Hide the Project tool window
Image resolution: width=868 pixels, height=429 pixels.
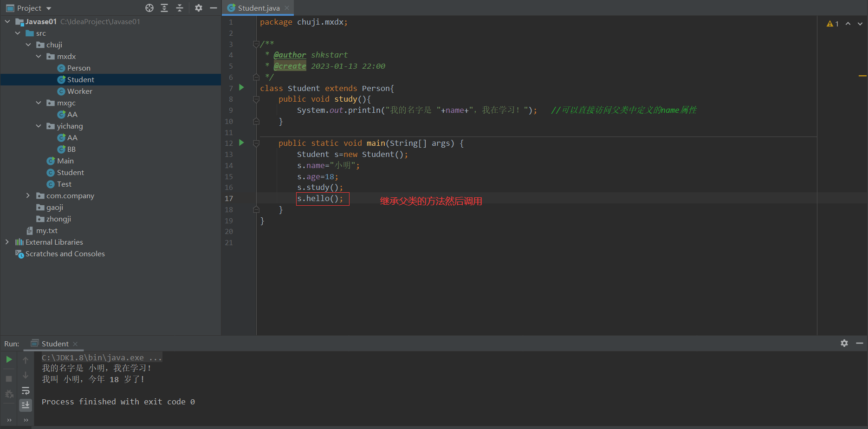click(x=214, y=8)
